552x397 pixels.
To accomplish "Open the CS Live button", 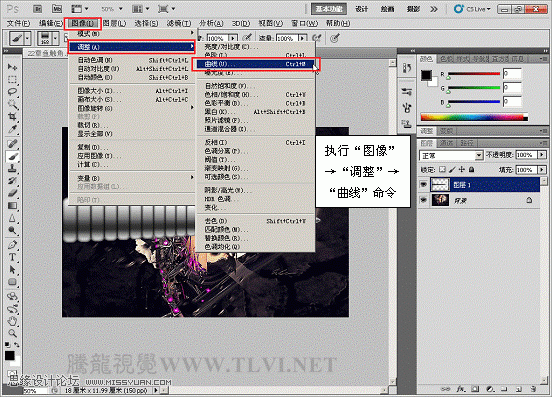I will tap(472, 9).
